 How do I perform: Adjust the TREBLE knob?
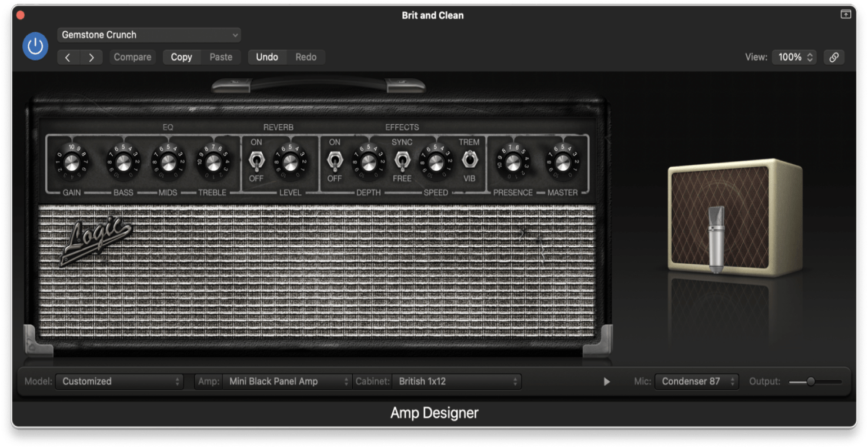[x=214, y=162]
